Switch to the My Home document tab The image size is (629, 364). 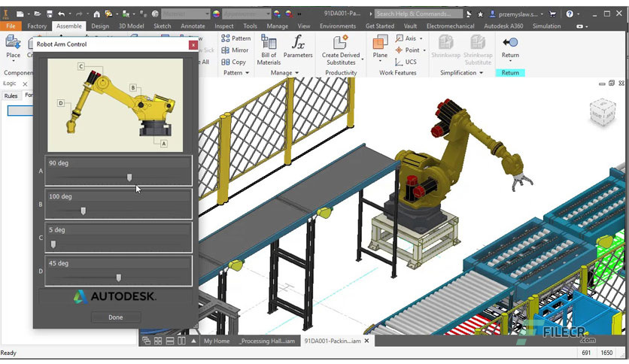click(217, 341)
